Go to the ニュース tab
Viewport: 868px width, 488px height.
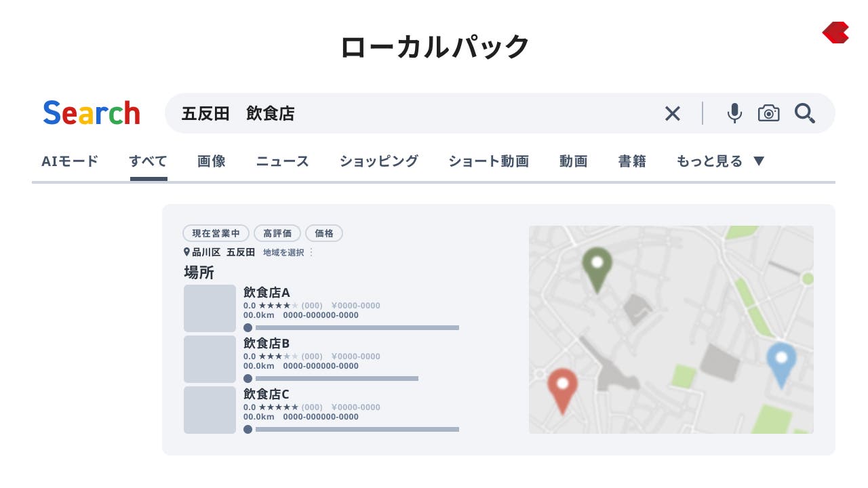[283, 161]
